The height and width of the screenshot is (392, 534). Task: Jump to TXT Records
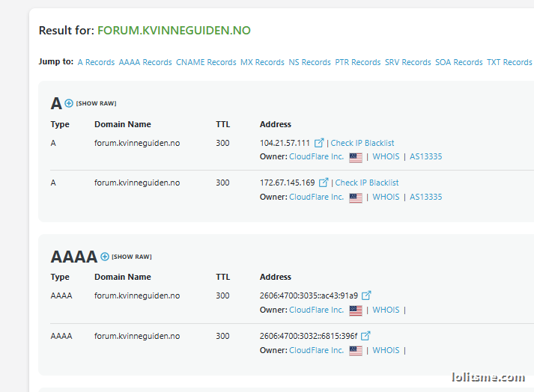pos(509,62)
